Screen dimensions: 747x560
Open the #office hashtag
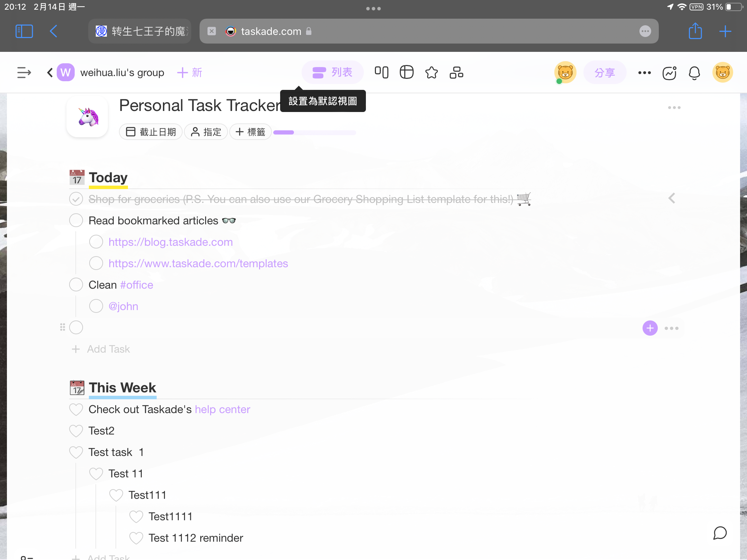point(137,285)
